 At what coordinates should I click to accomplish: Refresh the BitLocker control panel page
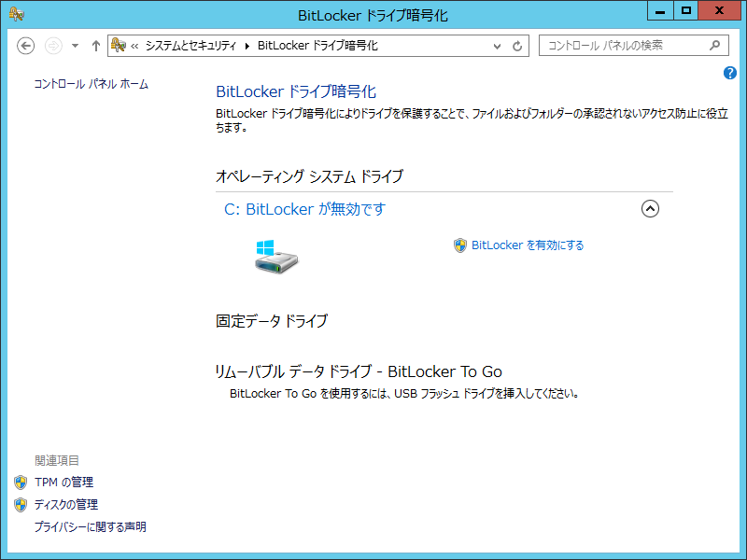coord(517,46)
